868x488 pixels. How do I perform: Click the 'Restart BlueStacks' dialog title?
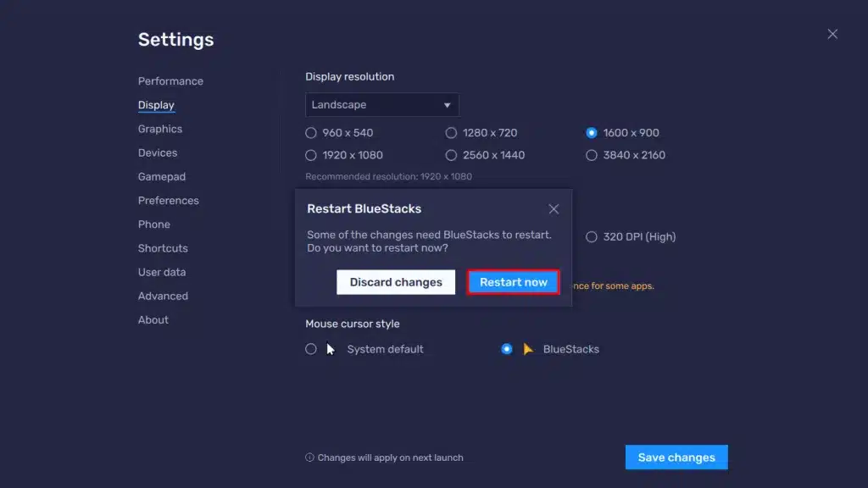pos(364,208)
